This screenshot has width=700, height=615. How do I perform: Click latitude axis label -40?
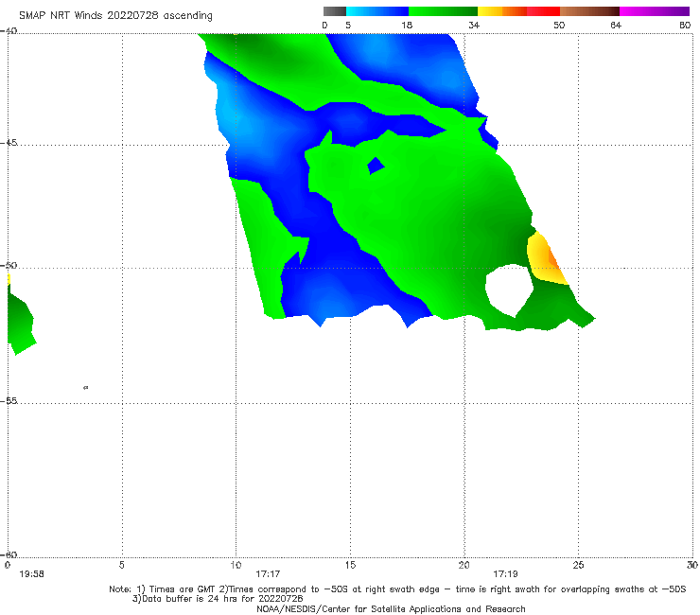click(x=9, y=30)
